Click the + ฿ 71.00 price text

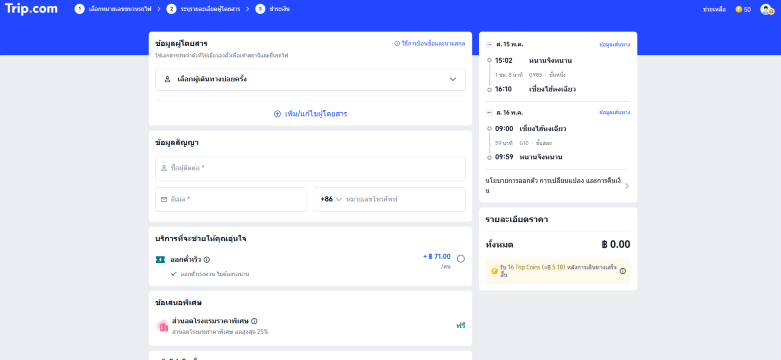(x=437, y=257)
